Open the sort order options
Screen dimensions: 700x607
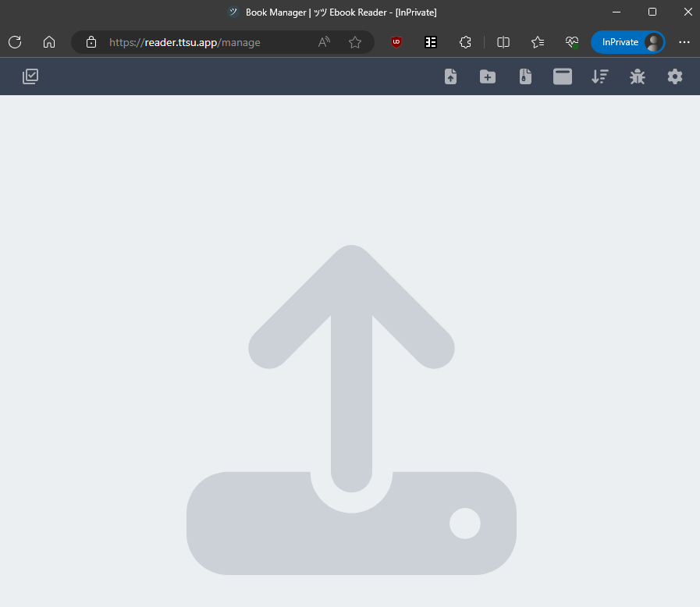599,76
